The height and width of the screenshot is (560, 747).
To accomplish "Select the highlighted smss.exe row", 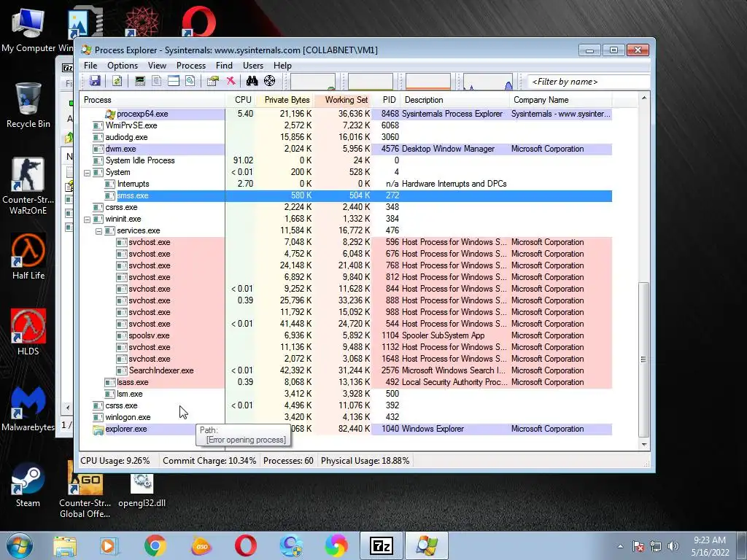I will (x=346, y=195).
